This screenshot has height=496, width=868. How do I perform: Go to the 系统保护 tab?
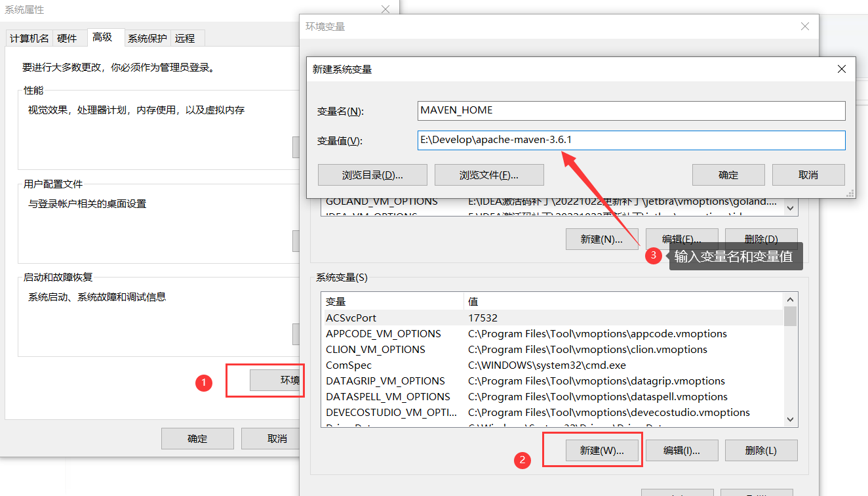[148, 38]
